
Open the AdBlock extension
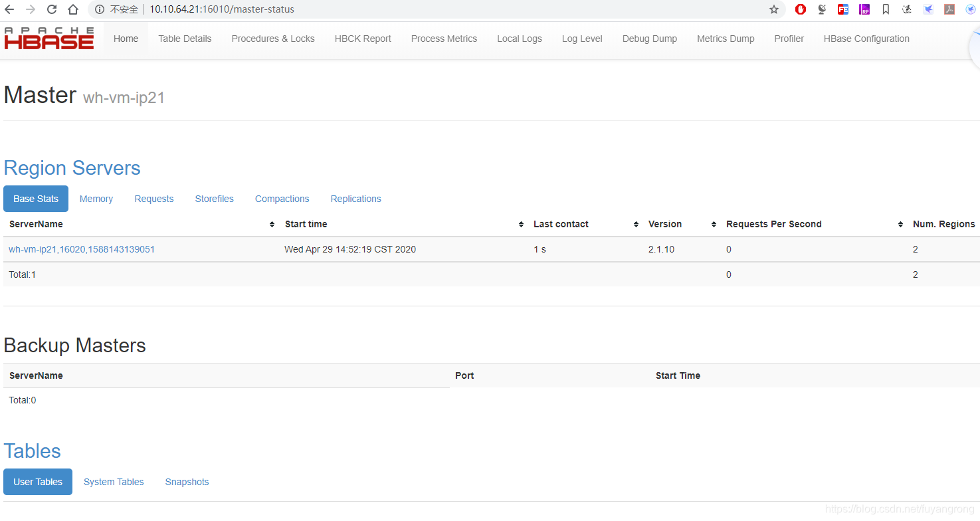(x=801, y=9)
